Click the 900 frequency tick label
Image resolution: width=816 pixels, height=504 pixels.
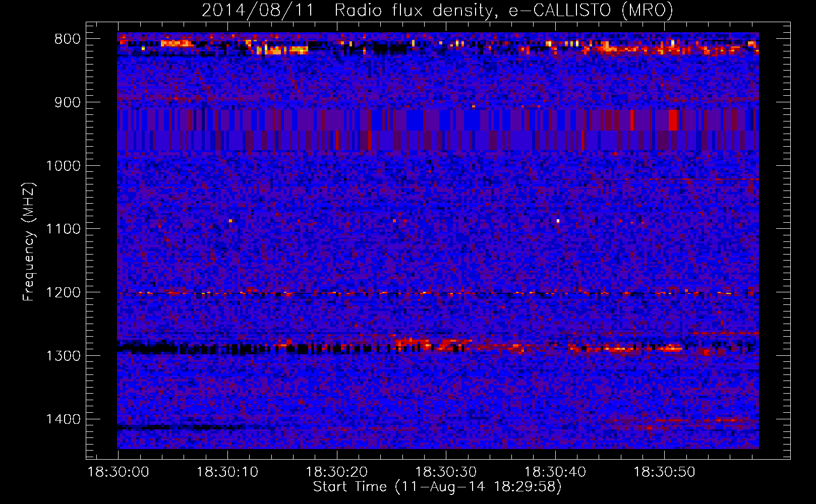pos(68,103)
